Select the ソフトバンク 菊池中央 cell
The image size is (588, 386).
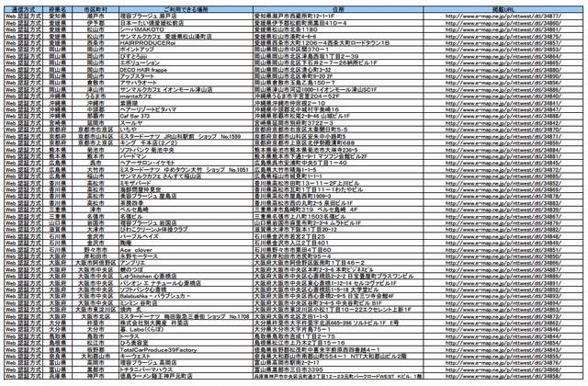click(186, 150)
